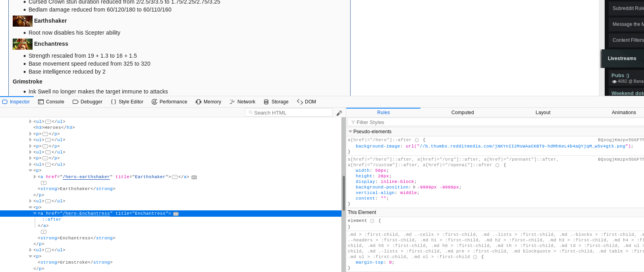
Task: Click the markup panel vertical scrollbar
Action: [343, 193]
